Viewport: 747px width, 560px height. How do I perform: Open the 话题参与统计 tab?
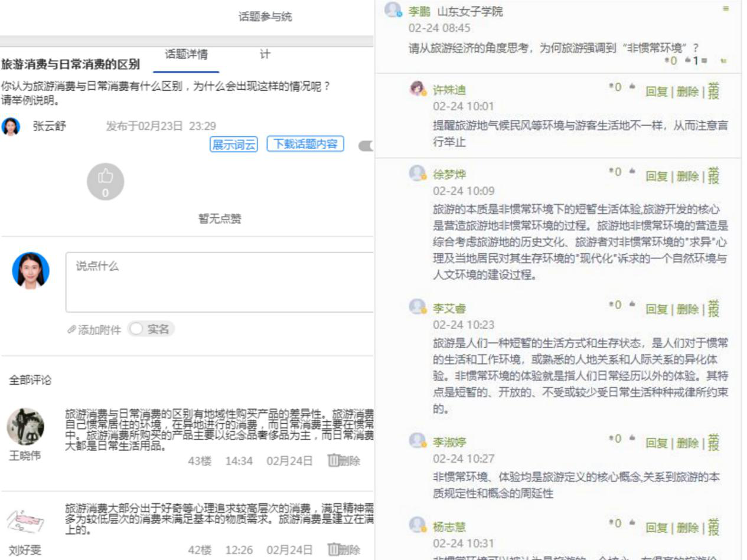pos(265,17)
